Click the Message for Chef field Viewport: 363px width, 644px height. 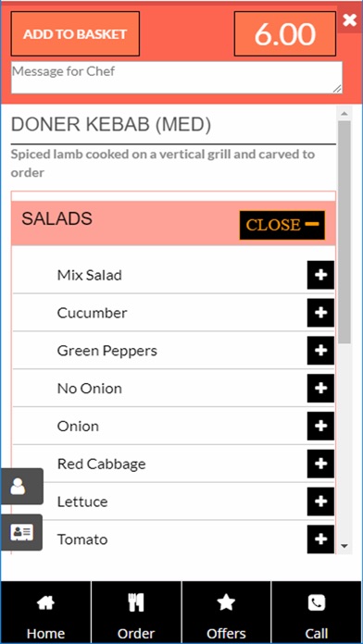176,78
